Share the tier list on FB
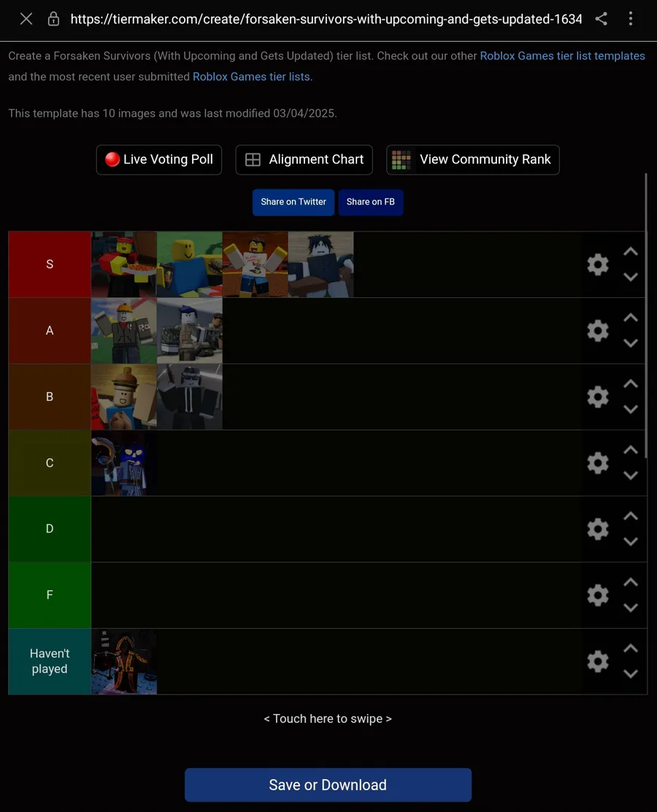Screen dimensions: 657x812 pyautogui.click(x=371, y=202)
